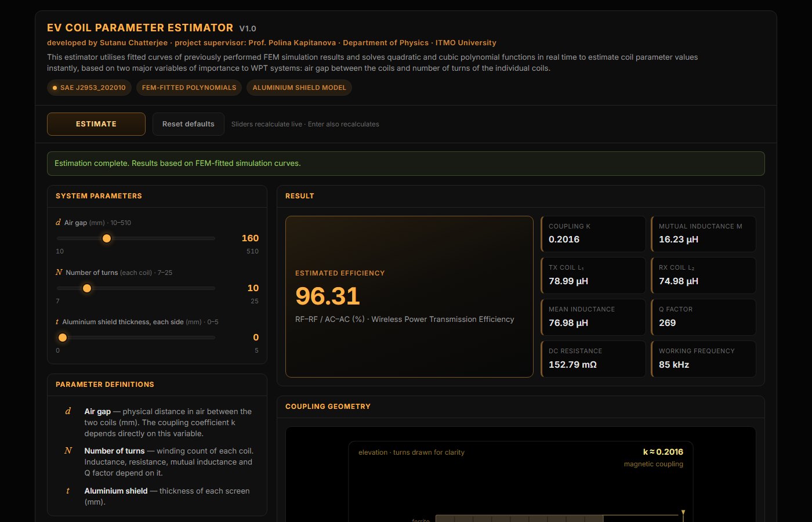The height and width of the screenshot is (522, 812).
Task: Click the COUPLING GEOMETRY panel heading
Action: [328, 407]
